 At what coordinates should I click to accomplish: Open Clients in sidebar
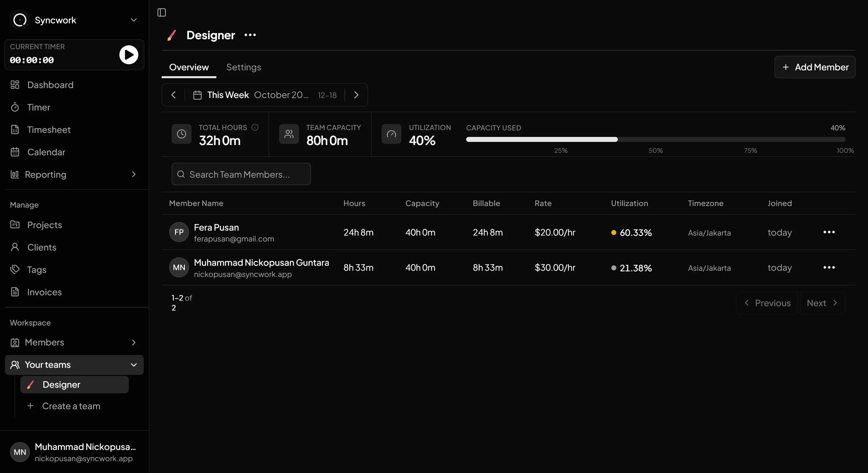pos(75,247)
